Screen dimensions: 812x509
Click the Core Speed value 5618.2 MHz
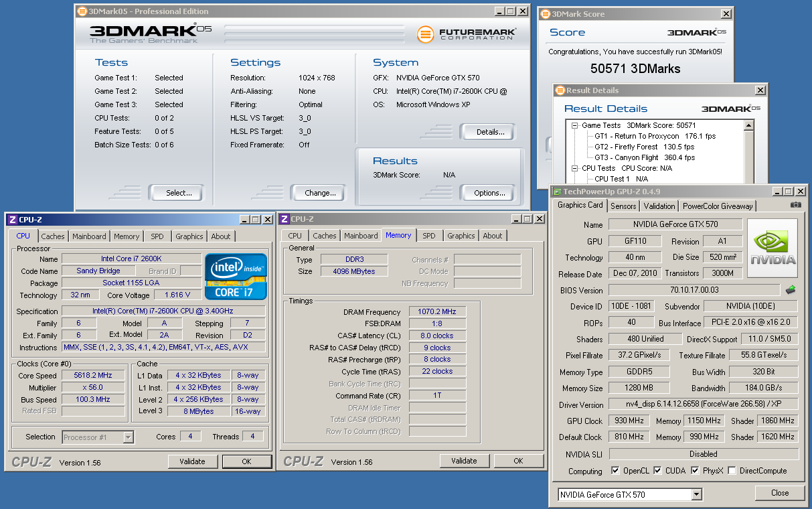pyautogui.click(x=93, y=376)
